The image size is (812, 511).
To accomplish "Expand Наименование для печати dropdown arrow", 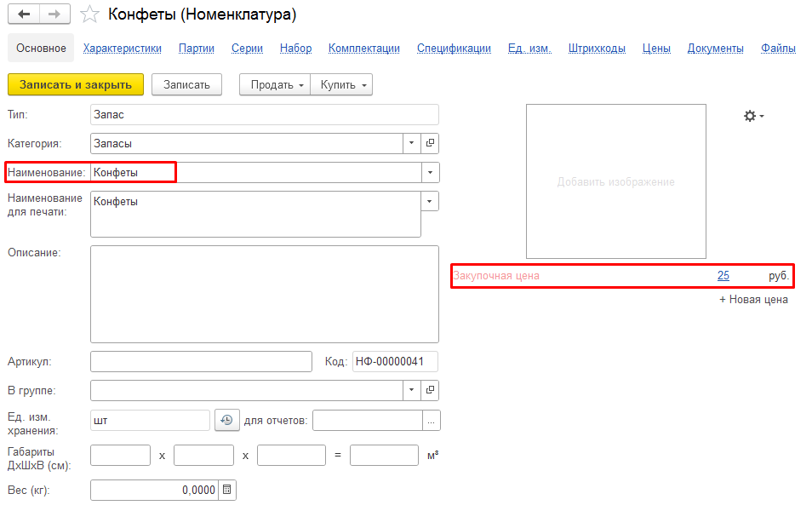I will [x=429, y=201].
